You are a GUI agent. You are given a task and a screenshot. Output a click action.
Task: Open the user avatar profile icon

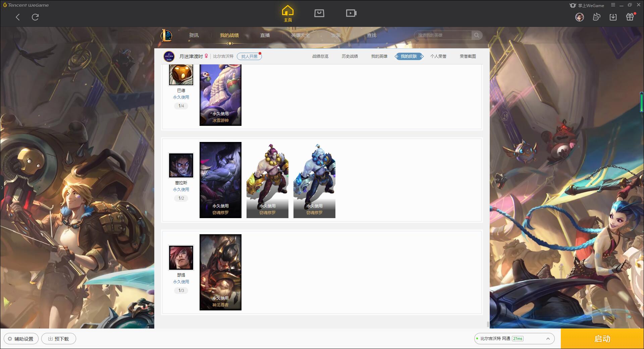pos(579,17)
